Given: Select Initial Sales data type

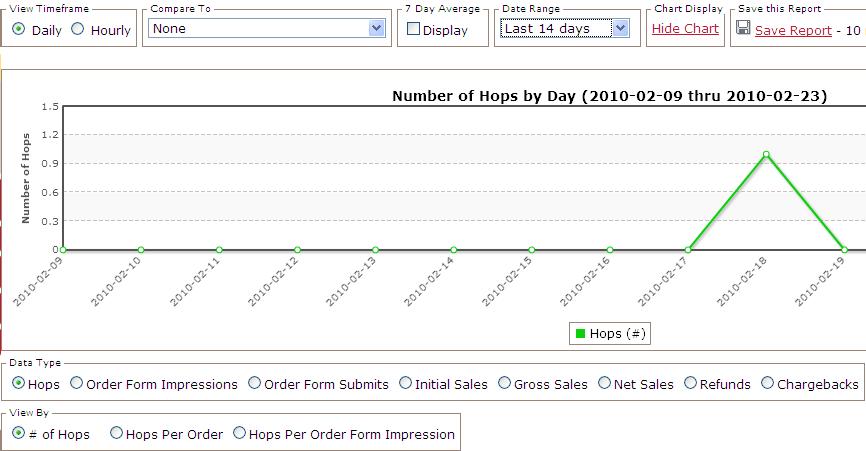Looking at the screenshot, I should (x=406, y=383).
